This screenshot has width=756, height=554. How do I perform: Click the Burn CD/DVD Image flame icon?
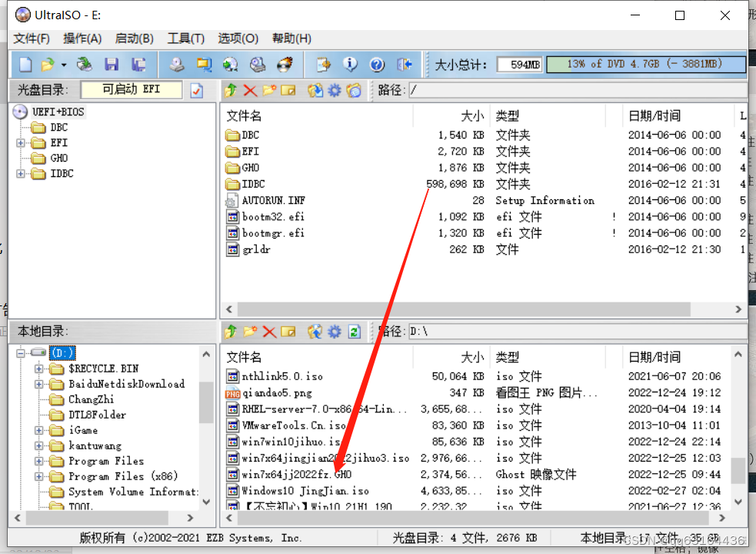285,64
